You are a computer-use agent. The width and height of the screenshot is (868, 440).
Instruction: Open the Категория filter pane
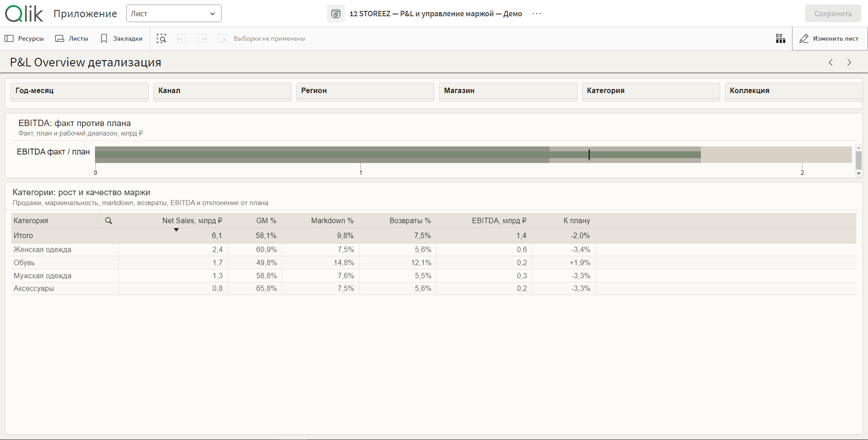coord(651,91)
